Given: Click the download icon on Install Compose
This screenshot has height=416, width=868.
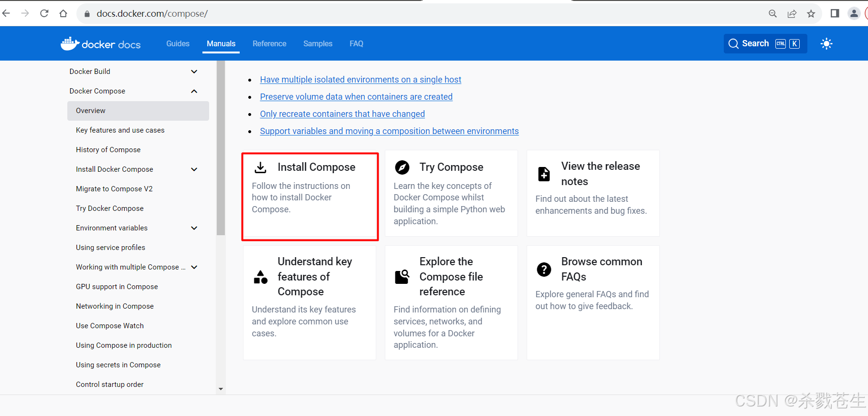Looking at the screenshot, I should coord(260,167).
